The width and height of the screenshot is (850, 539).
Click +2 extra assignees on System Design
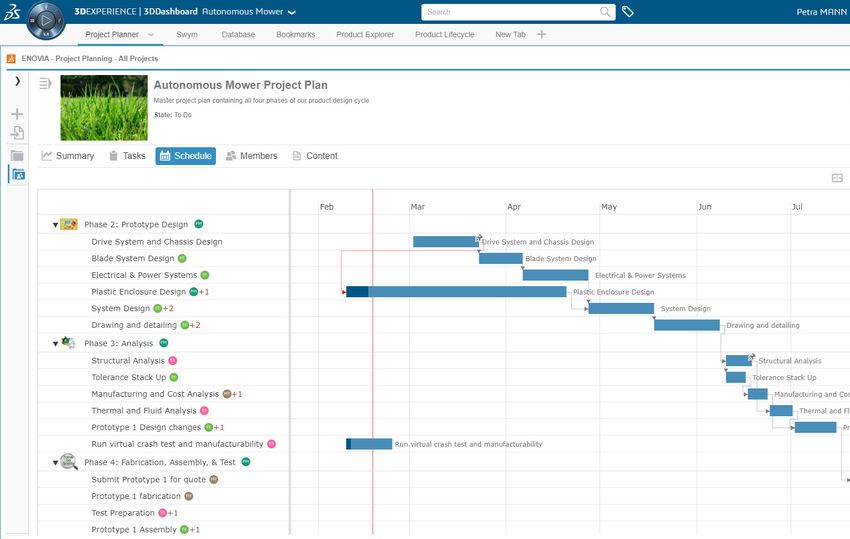point(168,309)
